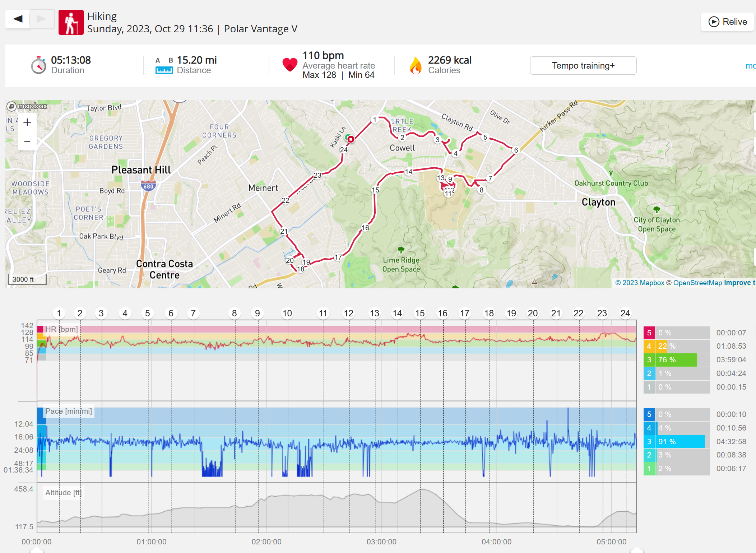756x553 pixels.
Task: Click the route start/end marker on map
Action: (350, 139)
